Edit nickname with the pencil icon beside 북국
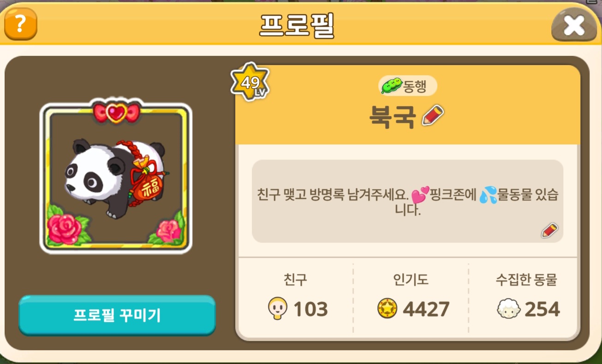 [x=433, y=116]
